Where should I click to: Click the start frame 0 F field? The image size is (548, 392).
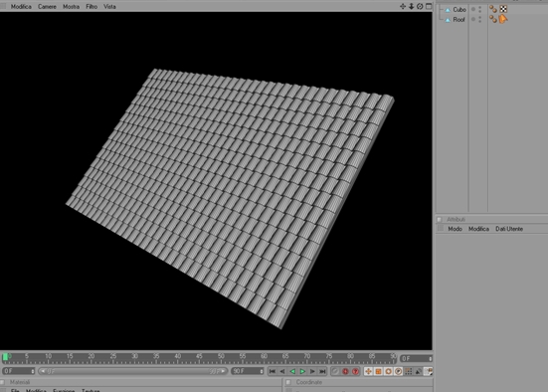click(19, 371)
